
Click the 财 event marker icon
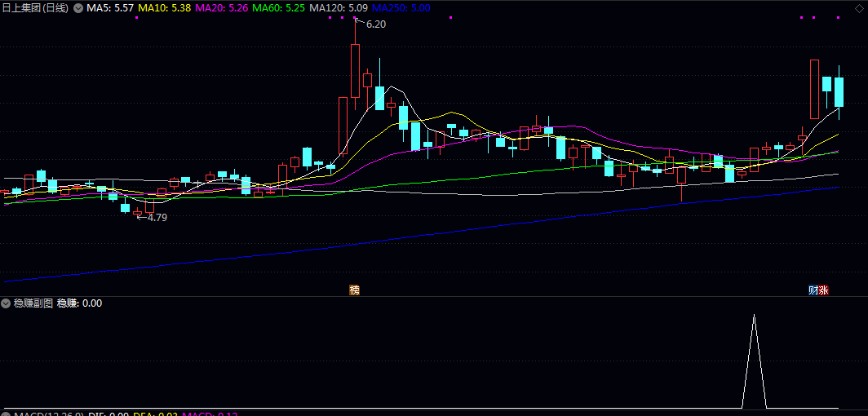click(813, 290)
